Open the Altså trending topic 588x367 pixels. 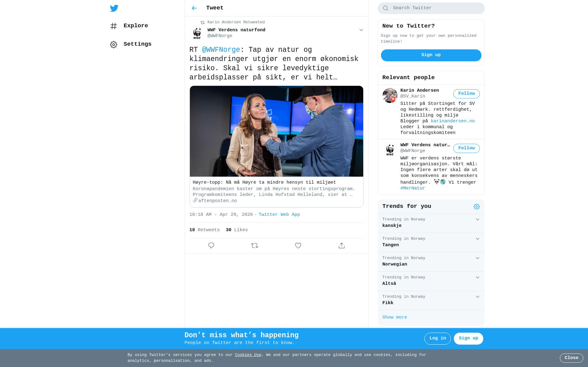[431, 281]
